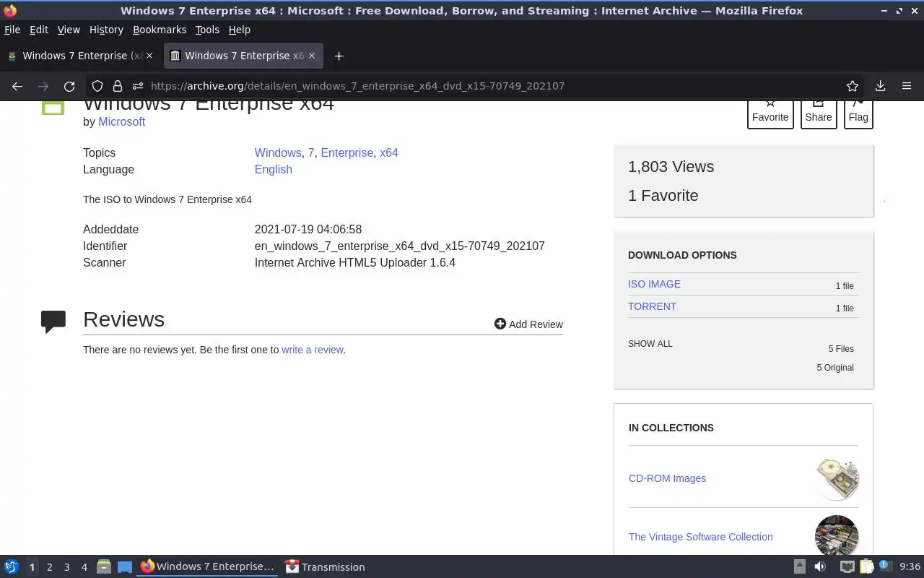Open the volume speaker tray icon

click(x=820, y=567)
